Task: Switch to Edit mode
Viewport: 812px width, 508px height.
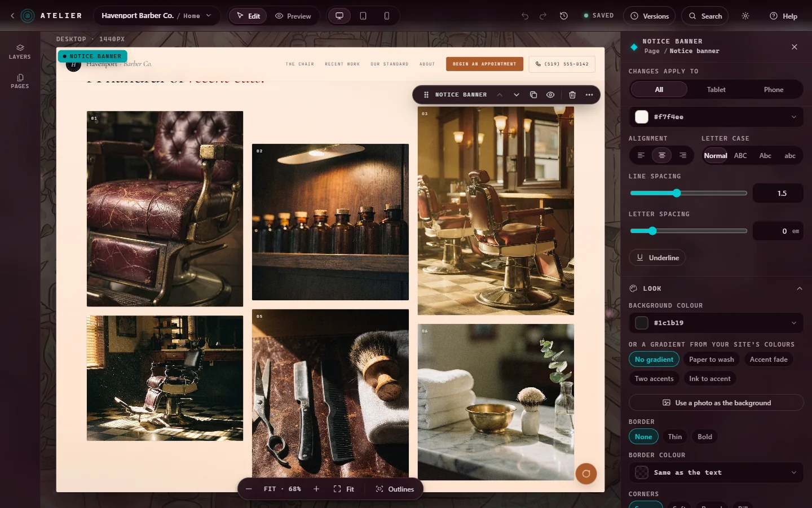Action: point(248,16)
